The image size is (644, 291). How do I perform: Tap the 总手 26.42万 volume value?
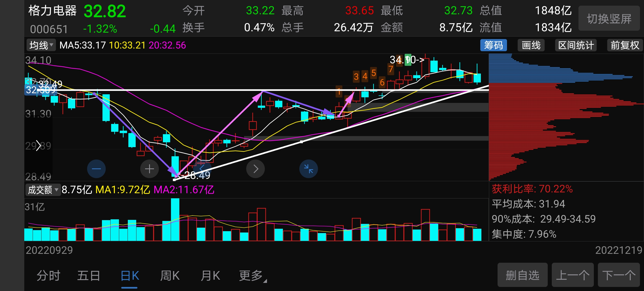[354, 27]
